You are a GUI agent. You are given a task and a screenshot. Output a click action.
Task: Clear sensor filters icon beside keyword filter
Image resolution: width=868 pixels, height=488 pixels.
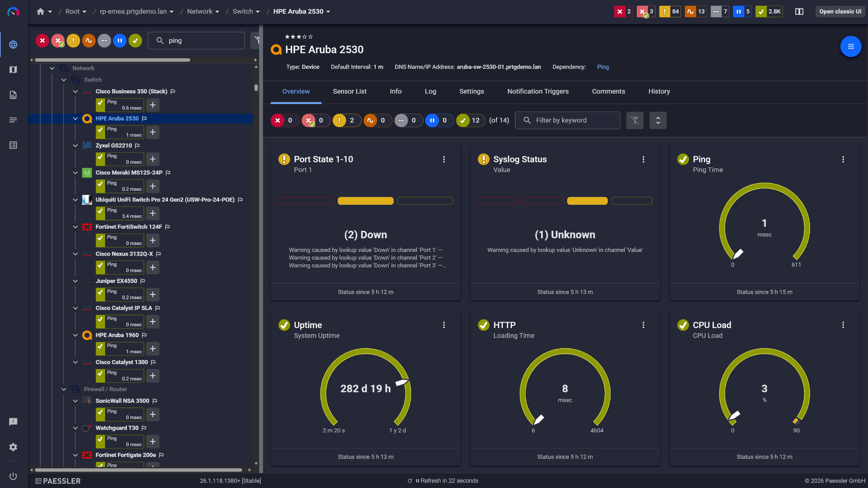pos(635,120)
